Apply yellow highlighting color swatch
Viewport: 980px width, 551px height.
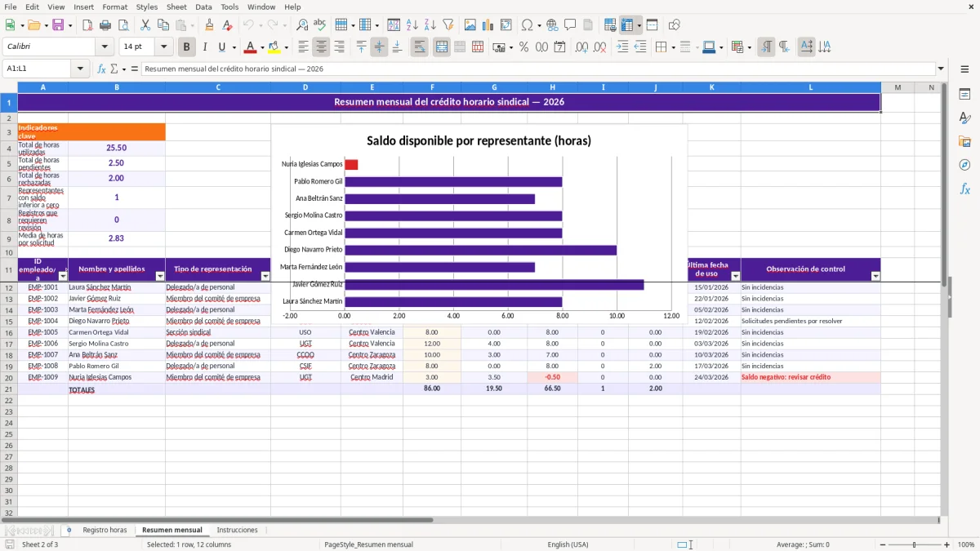[274, 47]
